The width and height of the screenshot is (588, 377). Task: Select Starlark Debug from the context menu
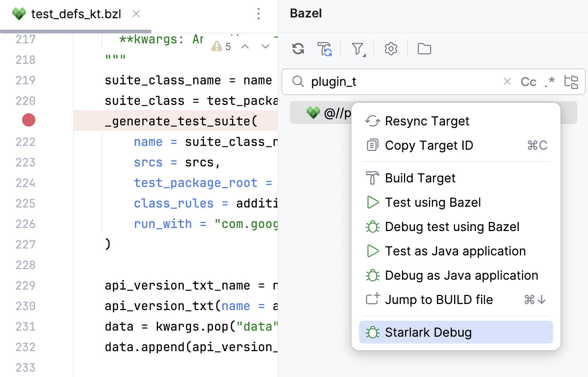(428, 332)
